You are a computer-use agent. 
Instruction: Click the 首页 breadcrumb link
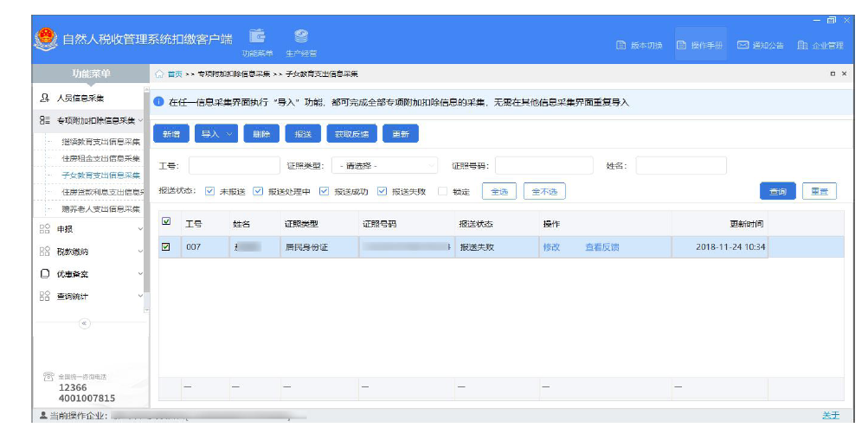click(x=175, y=74)
